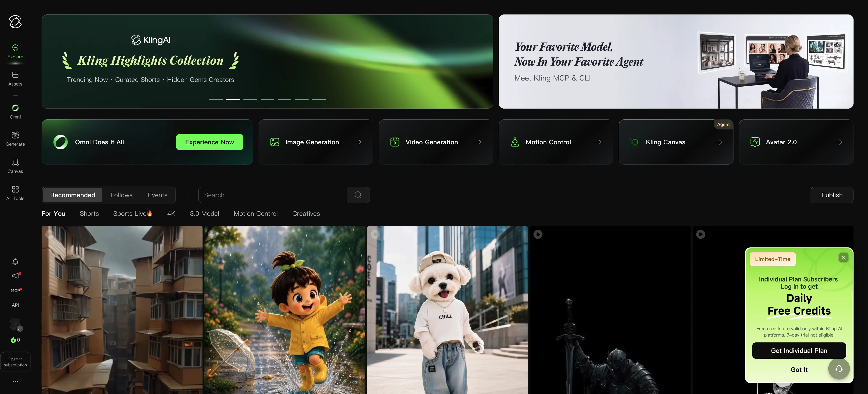Switch to the Recommended tab
Image resolution: width=868 pixels, height=394 pixels.
pyautogui.click(x=72, y=195)
